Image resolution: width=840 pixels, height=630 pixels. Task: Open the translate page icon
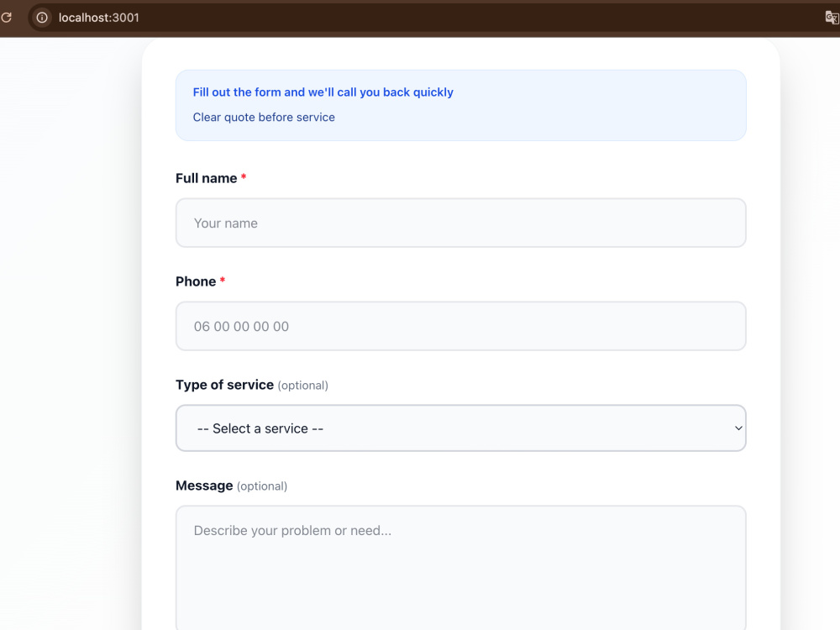pos(832,18)
